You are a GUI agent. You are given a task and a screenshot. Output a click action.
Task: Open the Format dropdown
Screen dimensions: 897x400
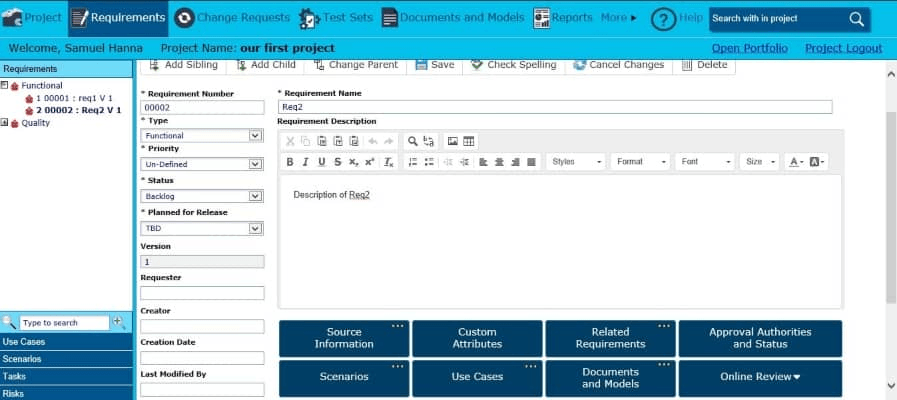pyautogui.click(x=640, y=162)
